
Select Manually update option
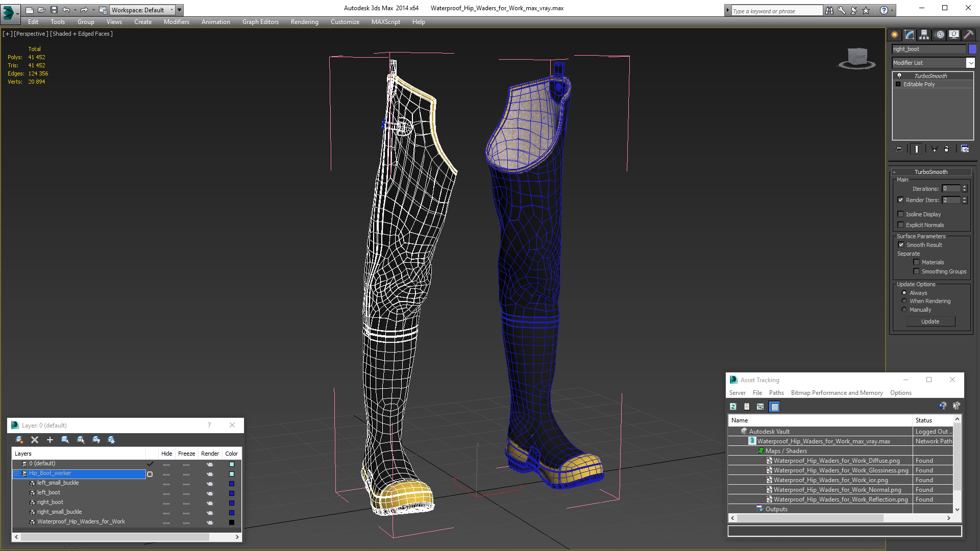tap(904, 310)
